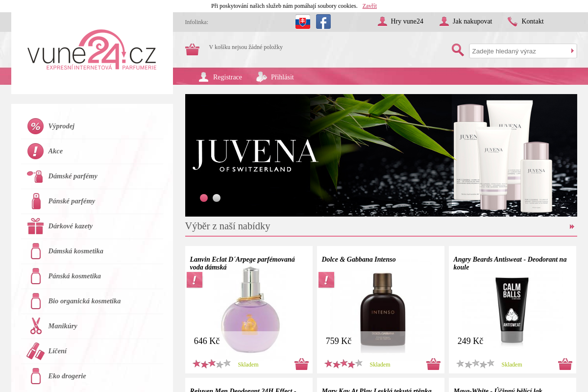Open Angry Beards Antisweat product title
The height and width of the screenshot is (392, 588).
click(x=510, y=263)
